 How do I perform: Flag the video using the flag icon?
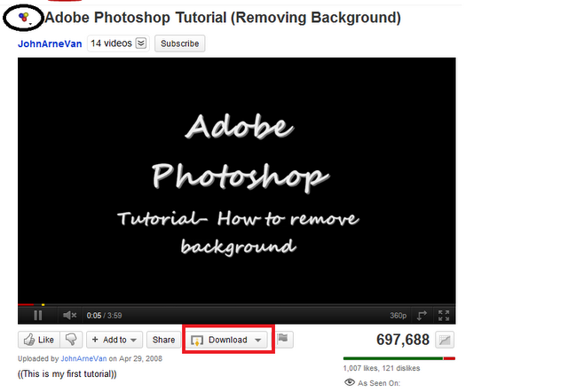(283, 339)
